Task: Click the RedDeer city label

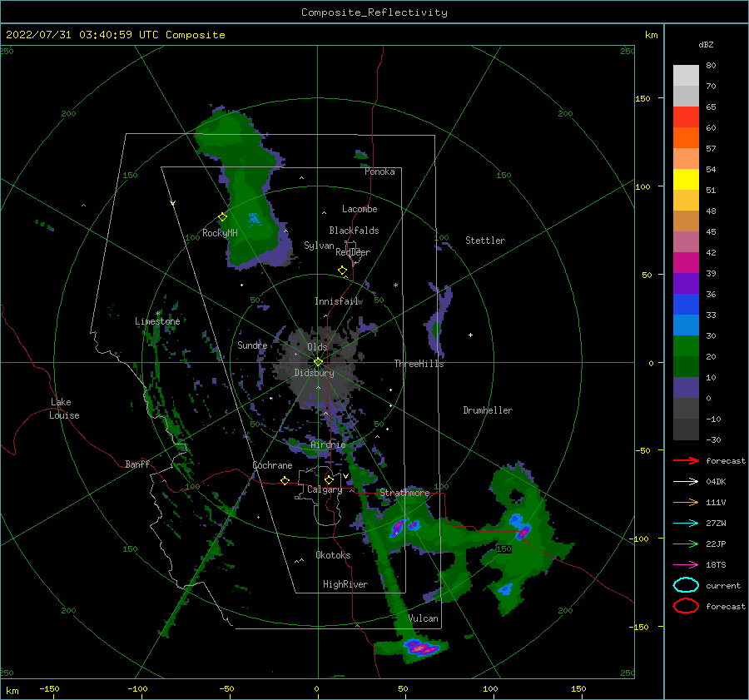Action: coord(353,252)
